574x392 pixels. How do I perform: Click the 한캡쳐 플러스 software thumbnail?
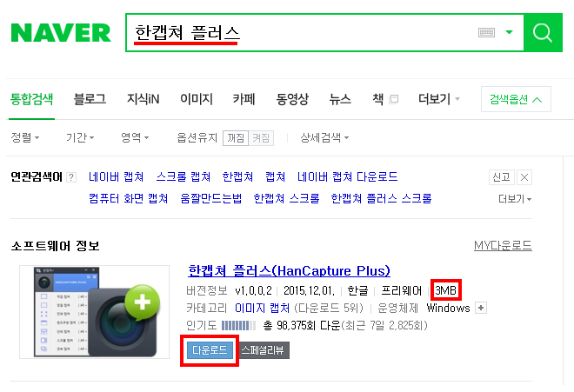(x=95, y=312)
